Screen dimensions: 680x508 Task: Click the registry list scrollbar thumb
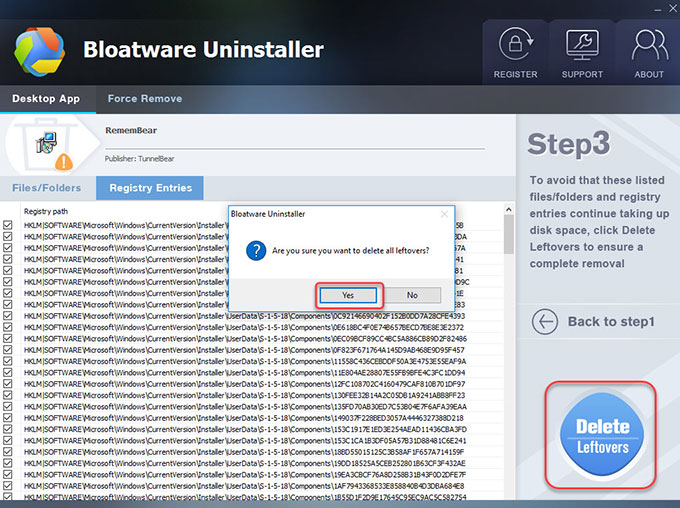click(x=509, y=234)
